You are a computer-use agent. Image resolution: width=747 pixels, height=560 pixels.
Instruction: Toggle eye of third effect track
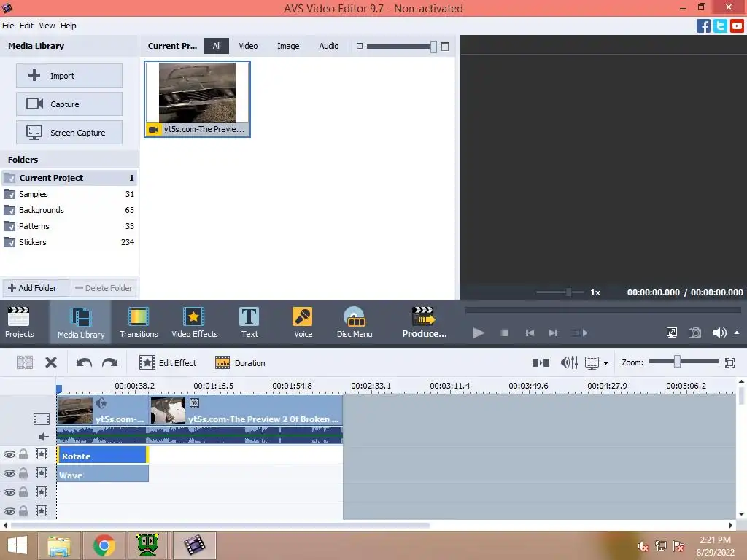point(9,492)
